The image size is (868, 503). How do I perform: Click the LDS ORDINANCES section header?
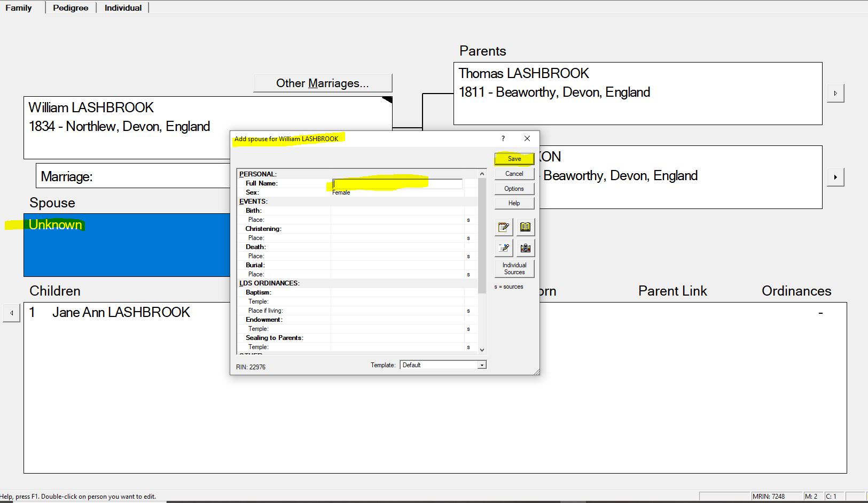tap(269, 283)
